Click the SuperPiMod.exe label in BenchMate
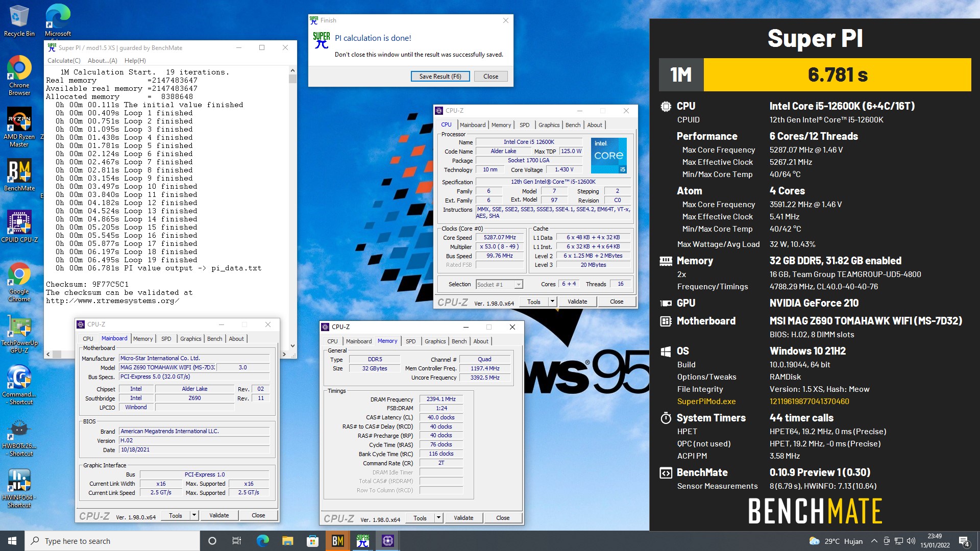The image size is (980, 551). [x=706, y=402]
